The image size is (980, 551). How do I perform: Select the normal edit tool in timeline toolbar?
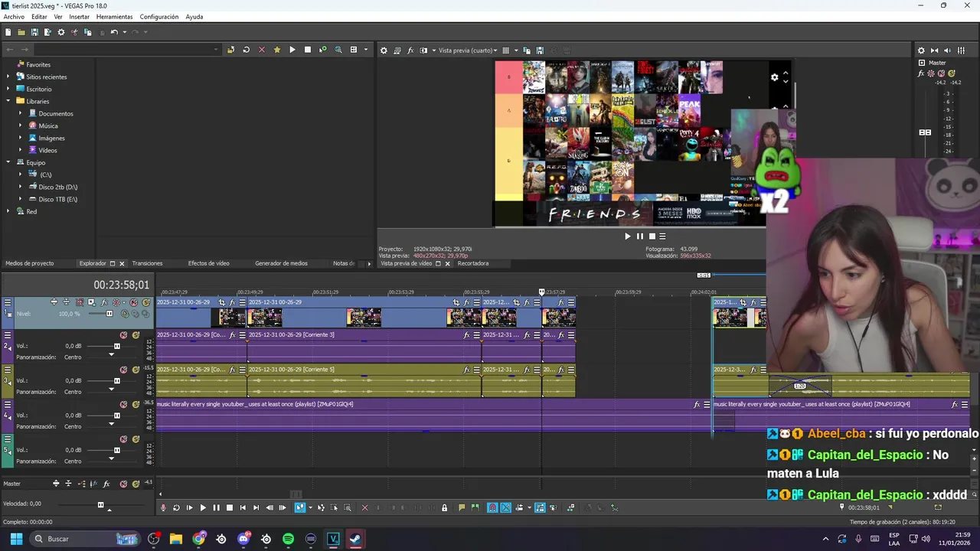click(300, 507)
